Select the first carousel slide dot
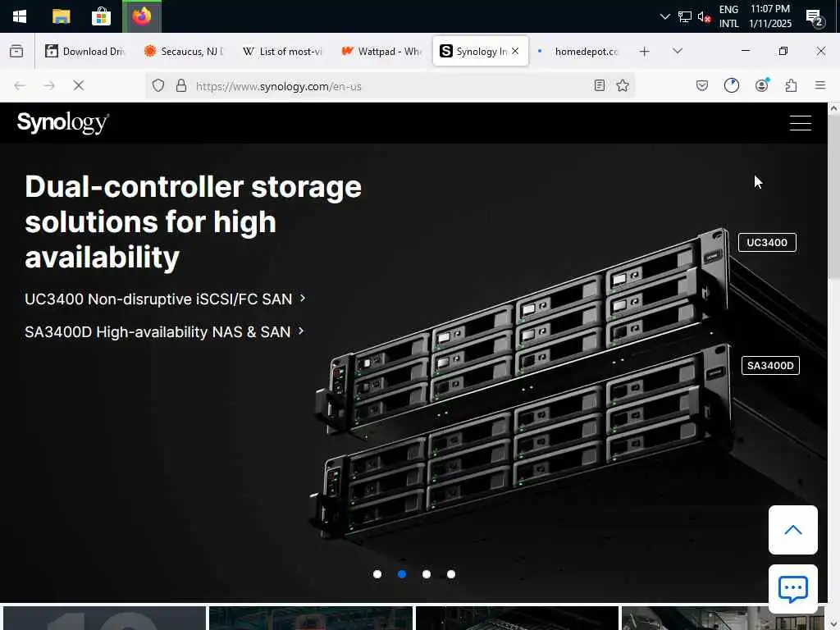The height and width of the screenshot is (630, 840). pyautogui.click(x=377, y=574)
